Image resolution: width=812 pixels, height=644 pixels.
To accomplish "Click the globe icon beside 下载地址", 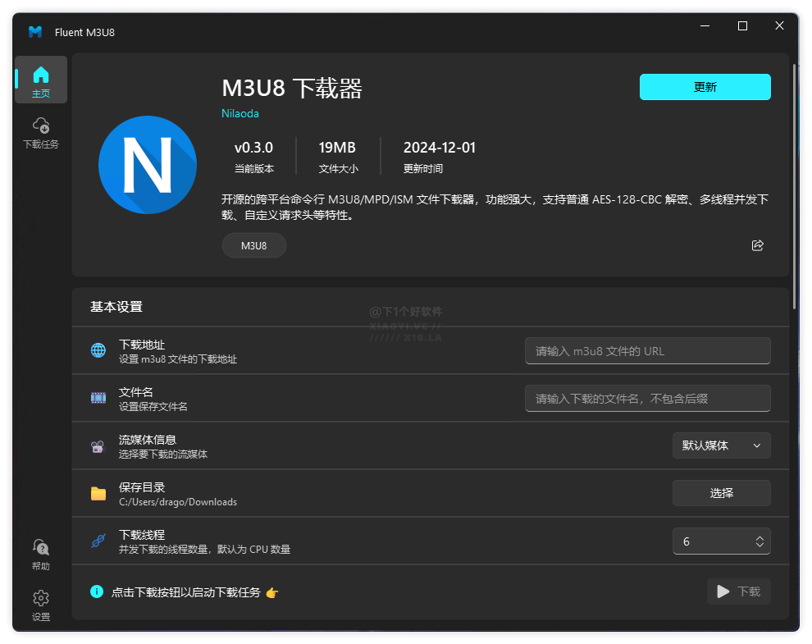I will (x=98, y=351).
